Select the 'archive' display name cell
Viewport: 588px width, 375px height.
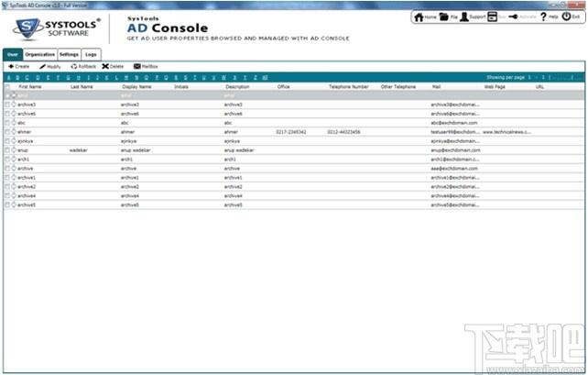(128, 169)
